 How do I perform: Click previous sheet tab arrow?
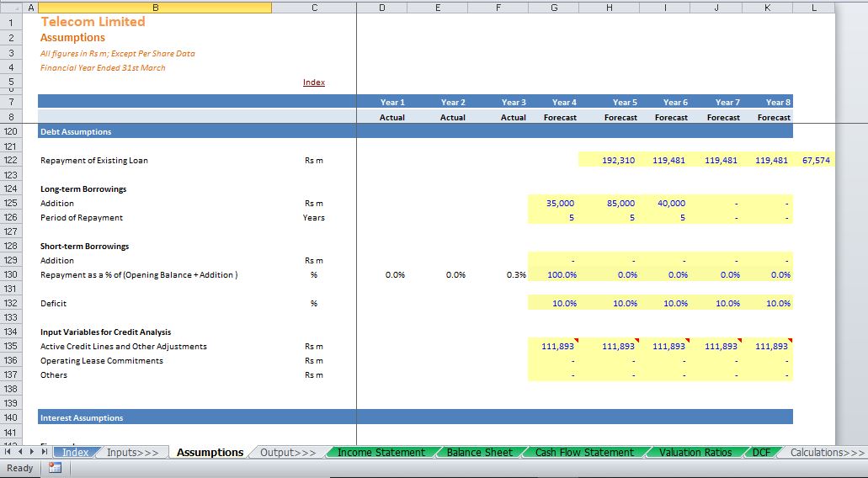point(20,452)
